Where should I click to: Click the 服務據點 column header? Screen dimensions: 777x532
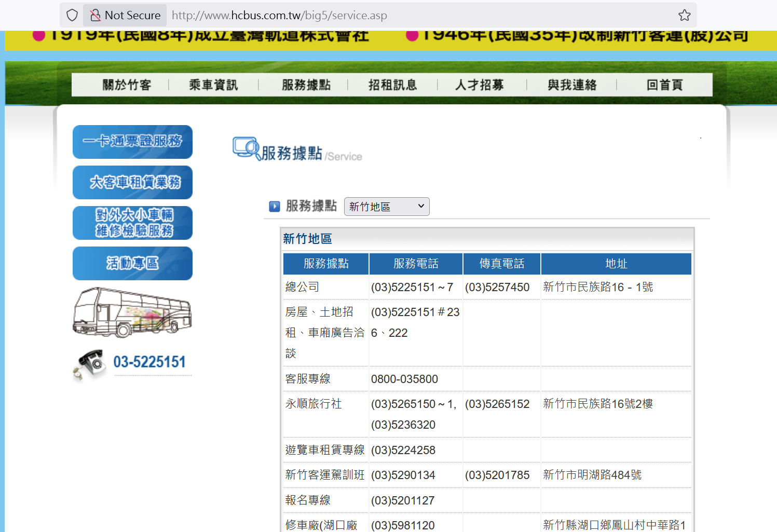coord(326,264)
